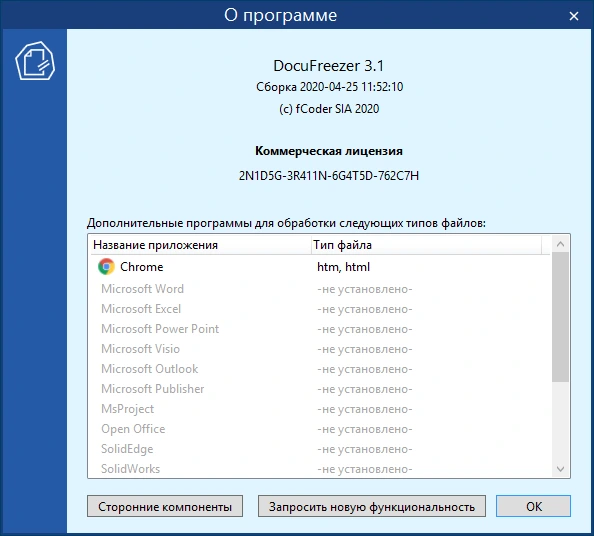594x536 pixels.
Task: Select the Microsoft Excel list entry
Action: click(320, 309)
